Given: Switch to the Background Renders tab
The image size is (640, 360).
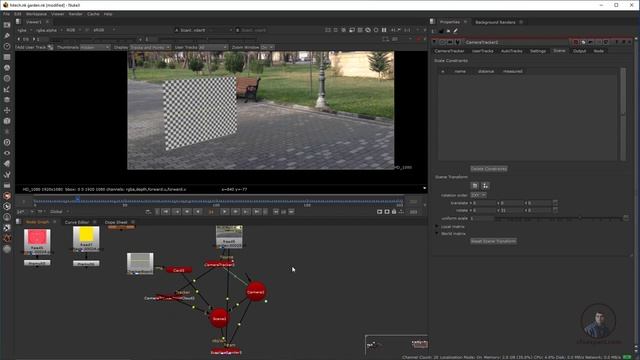Looking at the screenshot, I should pyautogui.click(x=495, y=22).
